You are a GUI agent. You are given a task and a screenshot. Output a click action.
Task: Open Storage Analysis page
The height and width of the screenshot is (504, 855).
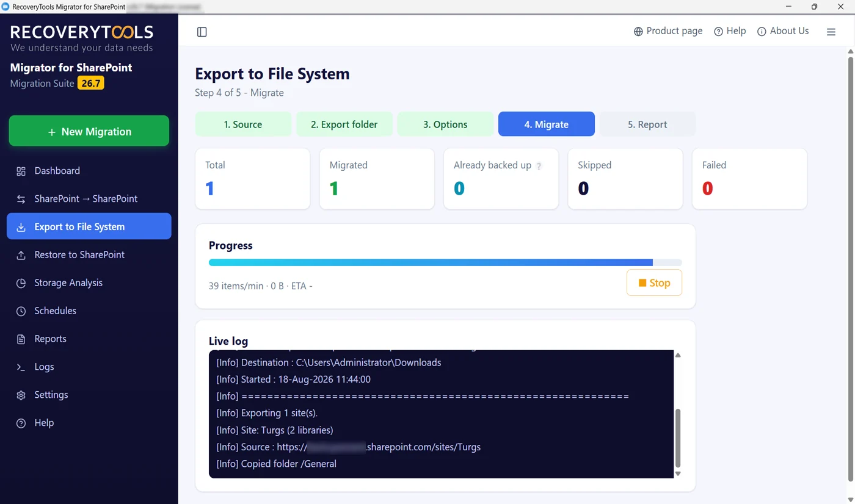coord(89,283)
